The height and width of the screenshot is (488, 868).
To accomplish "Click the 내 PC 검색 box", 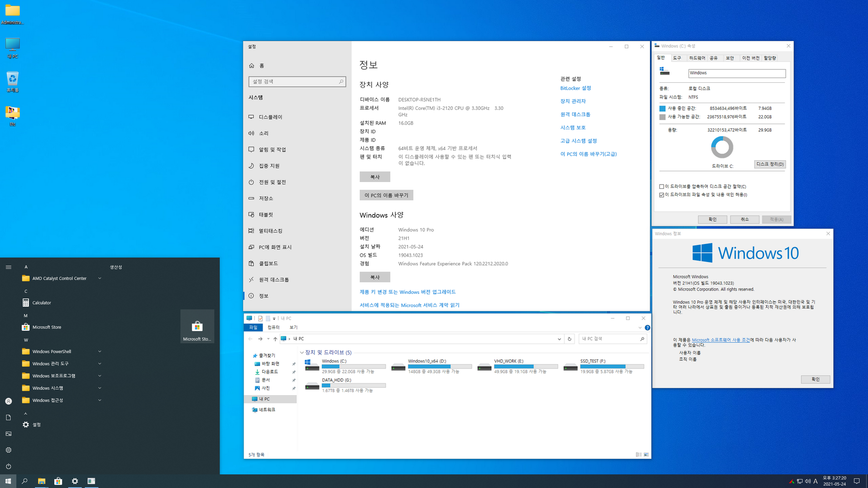I will pos(613,339).
